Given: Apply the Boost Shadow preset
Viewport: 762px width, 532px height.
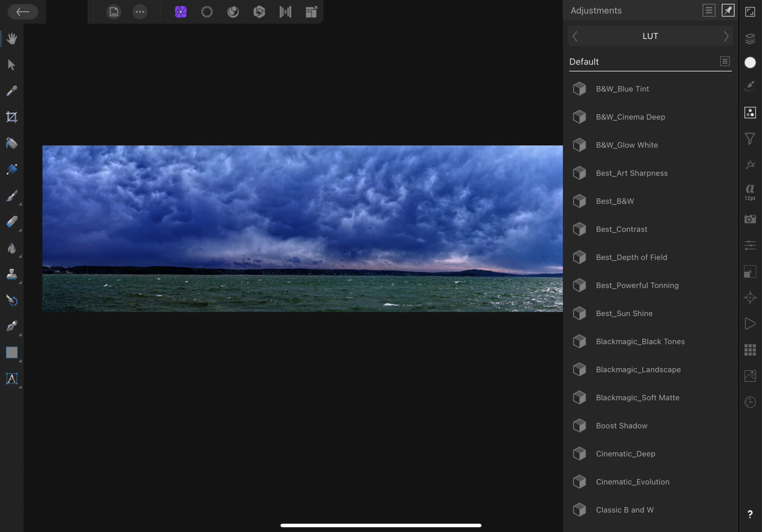Looking at the screenshot, I should [x=650, y=426].
